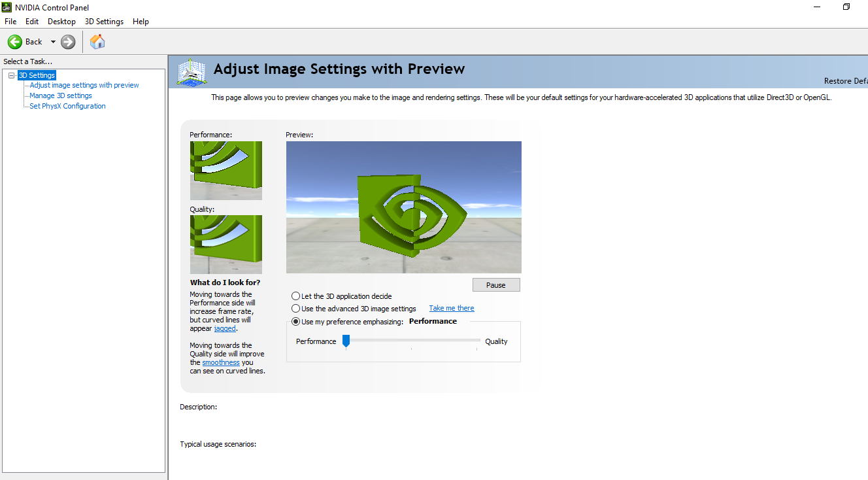Screen dimensions: 868x480
Task: Collapse the 3D Settings tree node
Action: pyautogui.click(x=12, y=75)
